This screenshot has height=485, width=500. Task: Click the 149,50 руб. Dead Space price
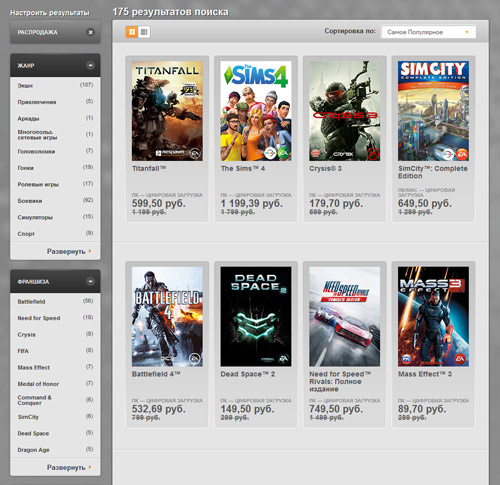click(247, 409)
